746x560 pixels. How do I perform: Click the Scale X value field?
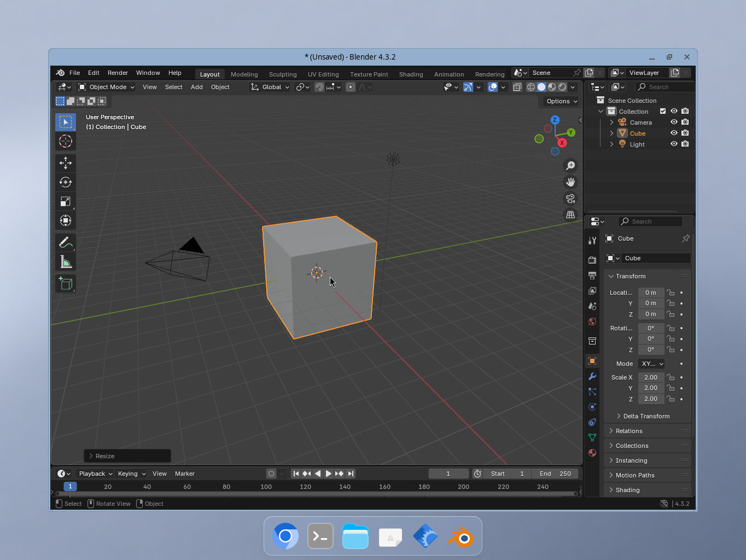(x=651, y=377)
